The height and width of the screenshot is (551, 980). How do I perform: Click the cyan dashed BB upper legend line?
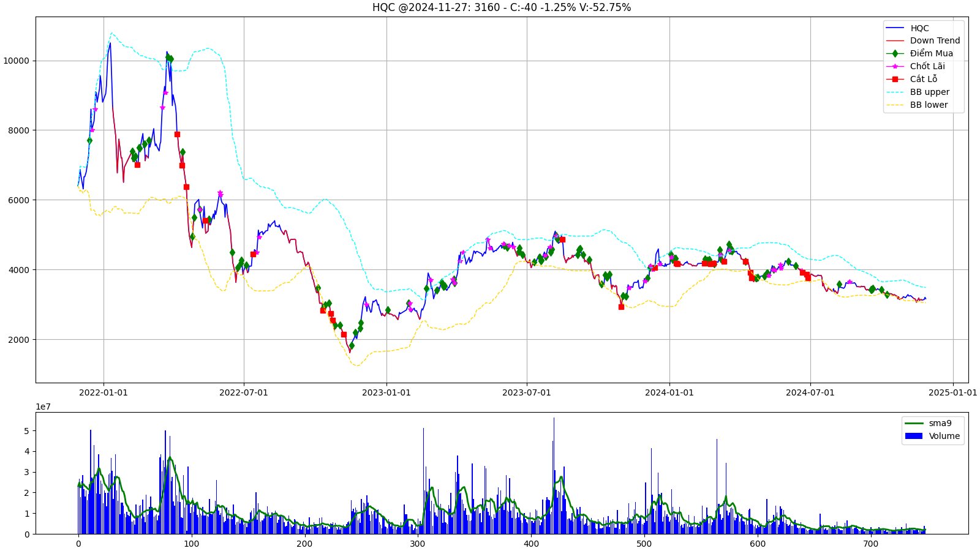[895, 92]
